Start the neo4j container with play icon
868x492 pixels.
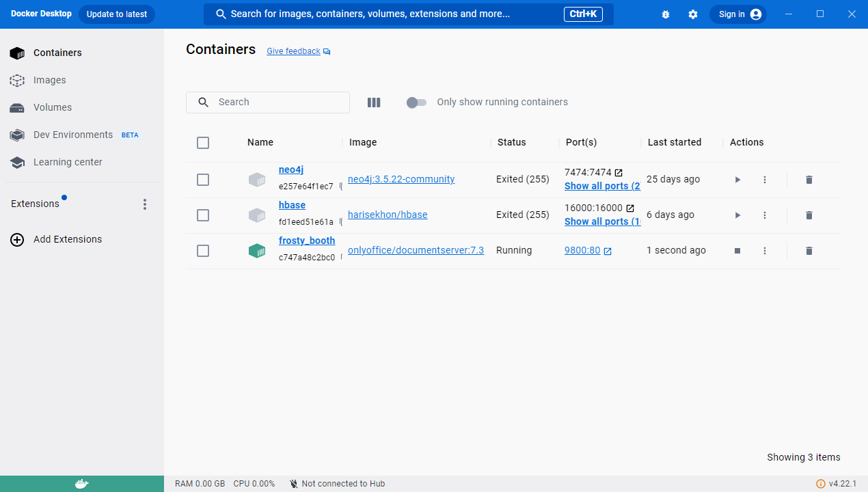point(737,180)
